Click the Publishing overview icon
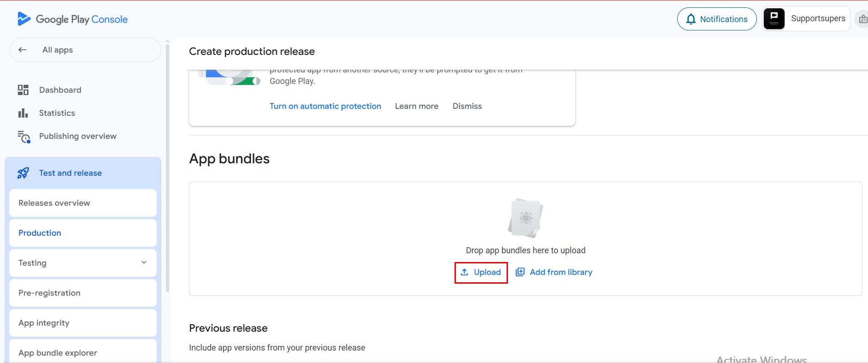868x363 pixels. [24, 137]
